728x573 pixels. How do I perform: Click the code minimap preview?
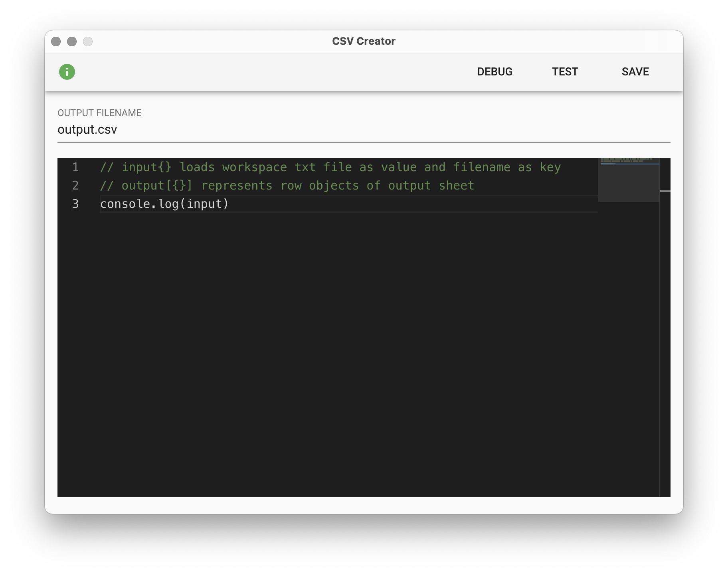[x=628, y=180]
